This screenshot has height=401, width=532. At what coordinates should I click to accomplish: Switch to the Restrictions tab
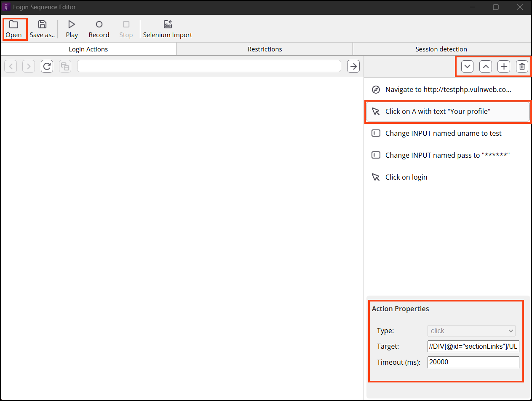coord(265,49)
